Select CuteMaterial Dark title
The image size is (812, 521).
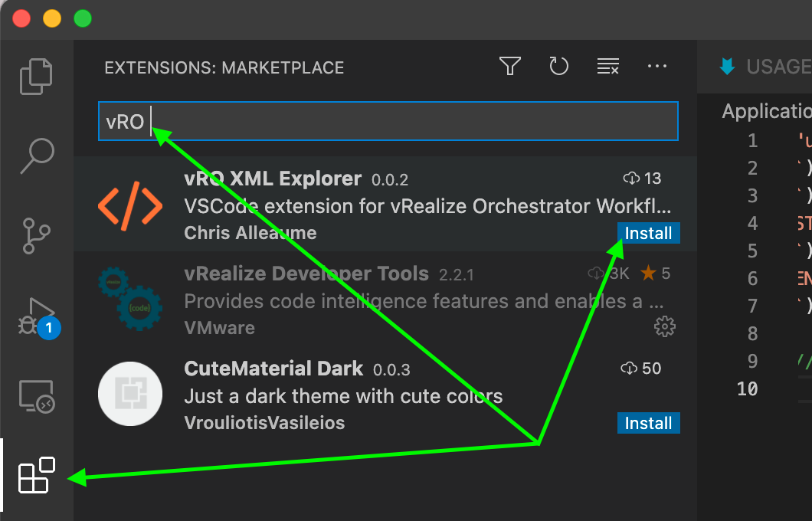(x=273, y=369)
